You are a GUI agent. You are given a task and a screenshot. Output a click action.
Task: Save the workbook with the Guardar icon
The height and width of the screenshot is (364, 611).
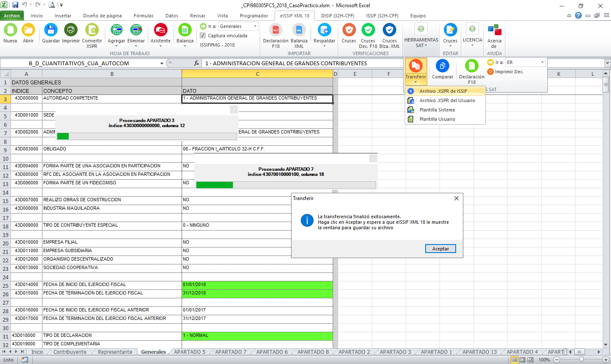[51, 30]
